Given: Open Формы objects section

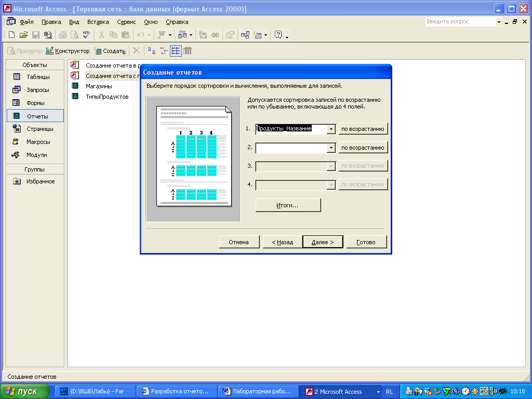Looking at the screenshot, I should click(x=35, y=103).
